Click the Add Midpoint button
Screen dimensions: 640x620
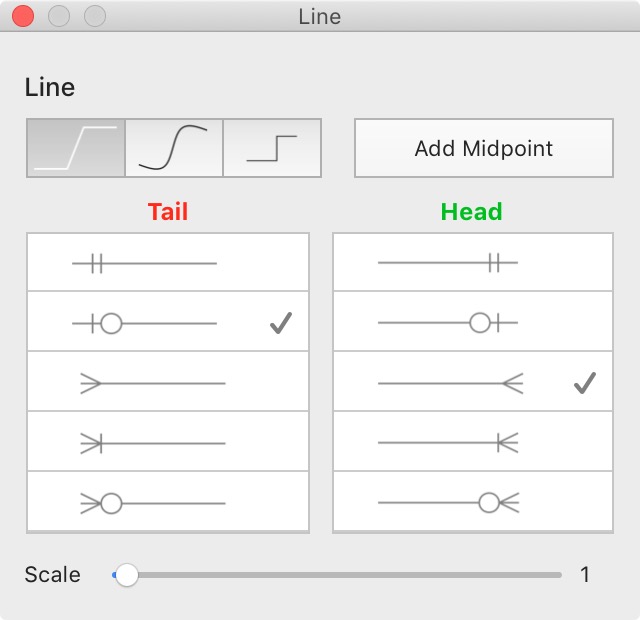pos(484,148)
